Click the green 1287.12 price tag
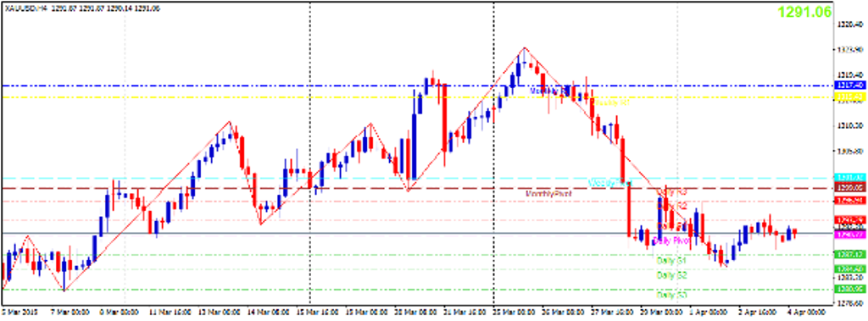The image size is (868, 321). coord(850,254)
